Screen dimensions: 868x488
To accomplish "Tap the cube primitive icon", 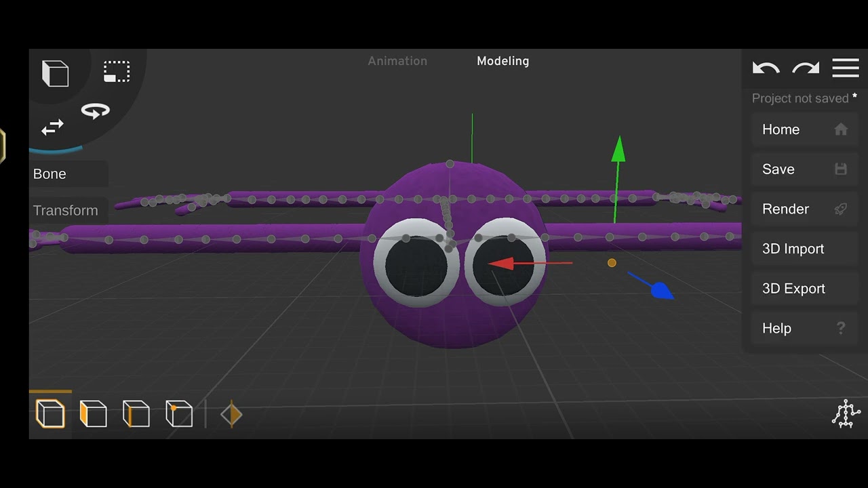I will 55,73.
